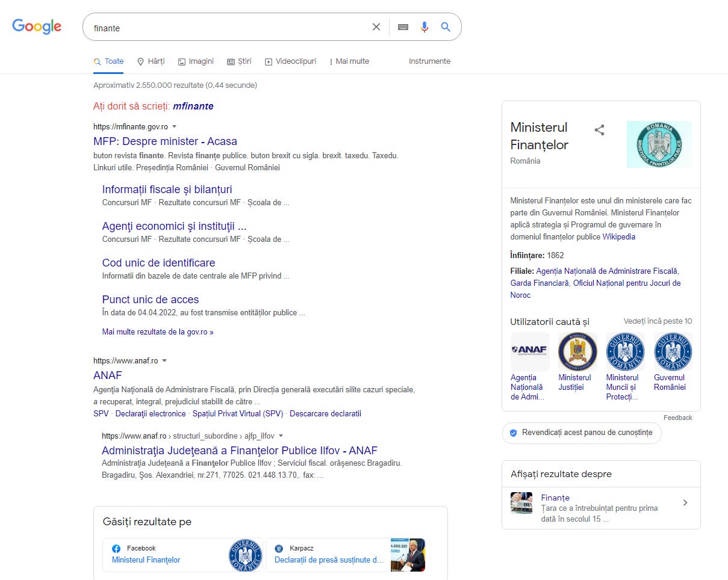Image resolution: width=728 pixels, height=580 pixels.
Task: Open the Instrumente search tools
Action: pos(429,61)
